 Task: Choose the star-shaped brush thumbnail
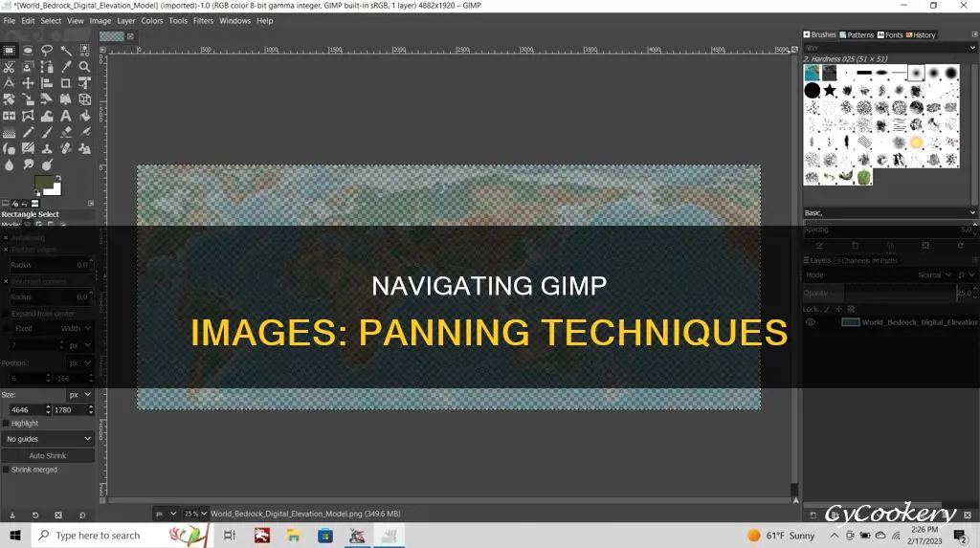(x=830, y=91)
